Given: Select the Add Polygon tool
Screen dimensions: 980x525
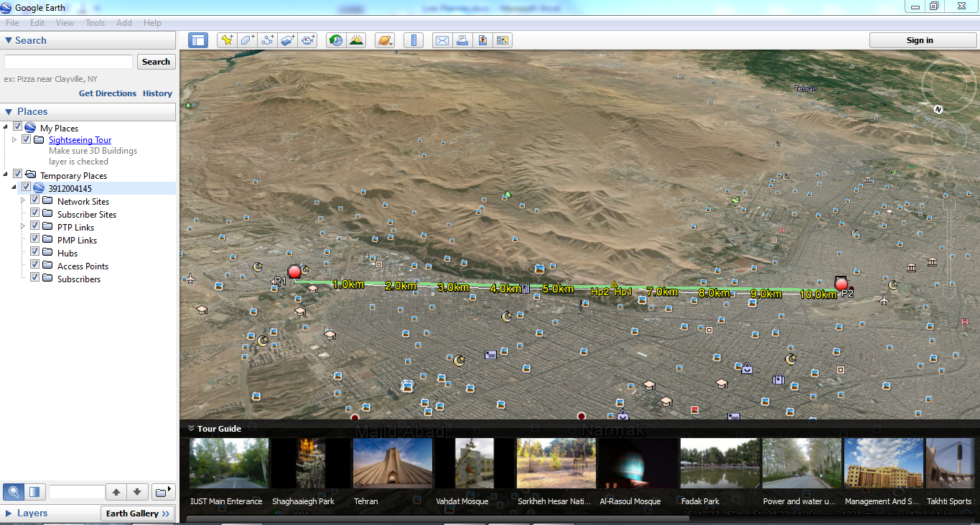Looking at the screenshot, I should tap(247, 40).
